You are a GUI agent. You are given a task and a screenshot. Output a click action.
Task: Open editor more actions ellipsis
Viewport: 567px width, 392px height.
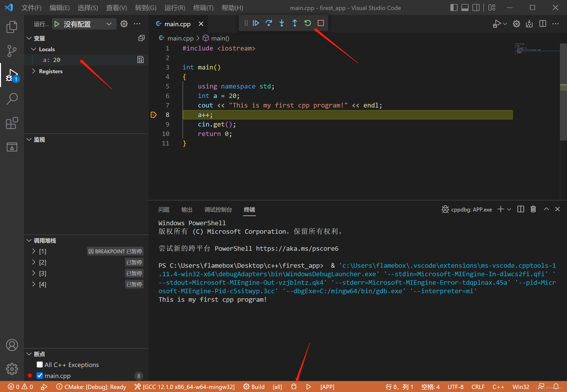555,24
